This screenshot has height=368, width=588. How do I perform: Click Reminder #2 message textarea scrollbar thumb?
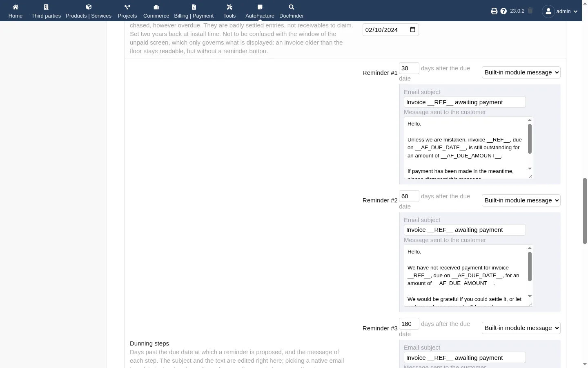coord(530,267)
